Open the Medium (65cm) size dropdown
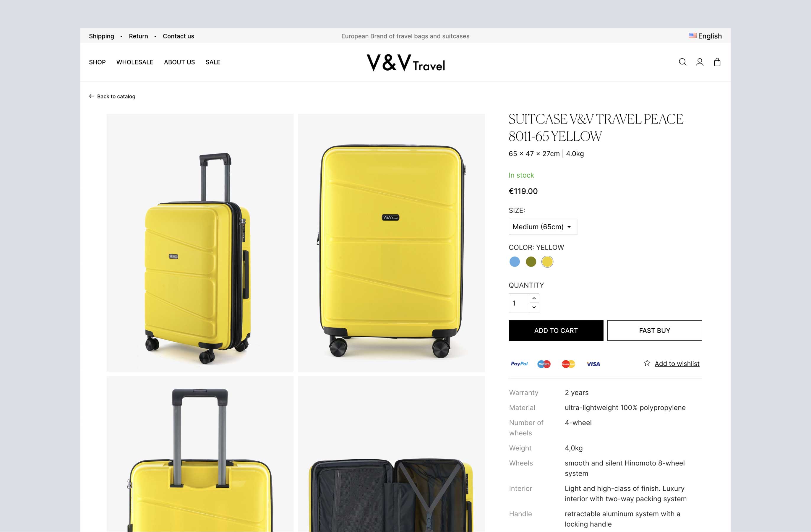This screenshot has width=811, height=532. 543,227
